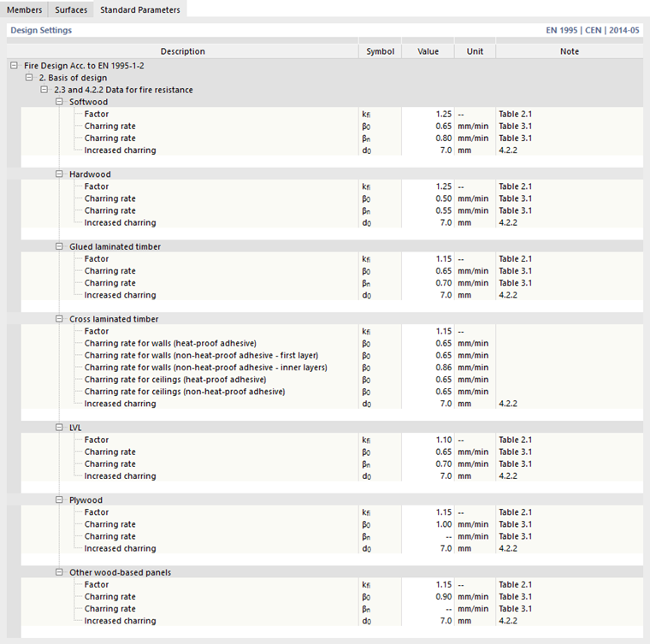Edit inner layers charring rate value 0.86
Screen dimensions: 650x644
tap(428, 367)
